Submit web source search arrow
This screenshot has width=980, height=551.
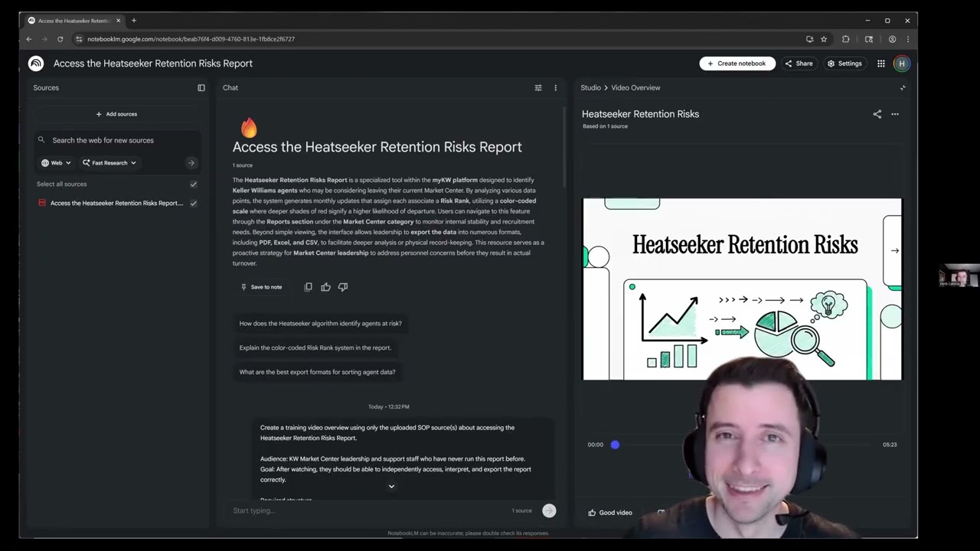click(x=191, y=163)
